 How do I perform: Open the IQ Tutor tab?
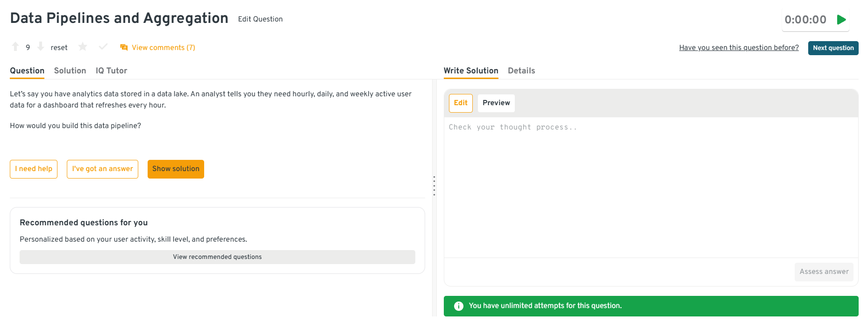coord(111,71)
